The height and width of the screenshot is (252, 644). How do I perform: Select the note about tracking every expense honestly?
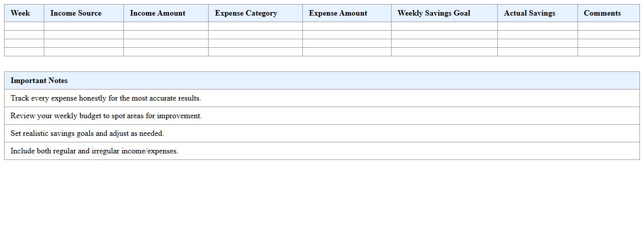pyautogui.click(x=106, y=98)
